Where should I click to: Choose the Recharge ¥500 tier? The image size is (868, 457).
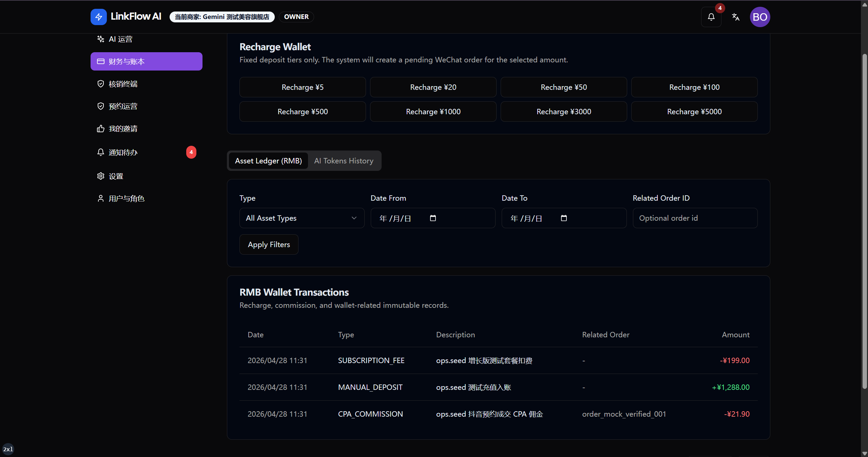tap(303, 112)
